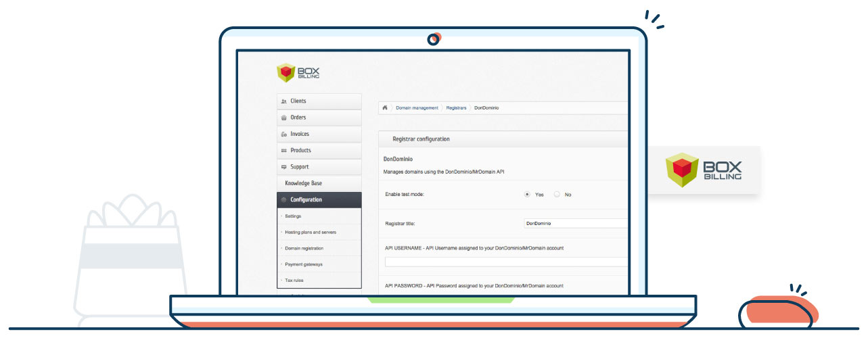
Task: Open Payment gateways submenu item
Action: click(x=304, y=264)
